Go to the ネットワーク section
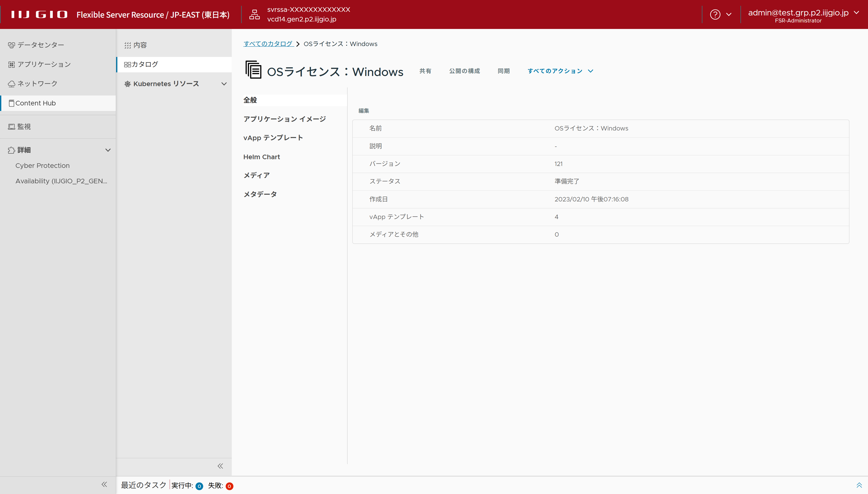The height and width of the screenshot is (494, 868). (37, 84)
